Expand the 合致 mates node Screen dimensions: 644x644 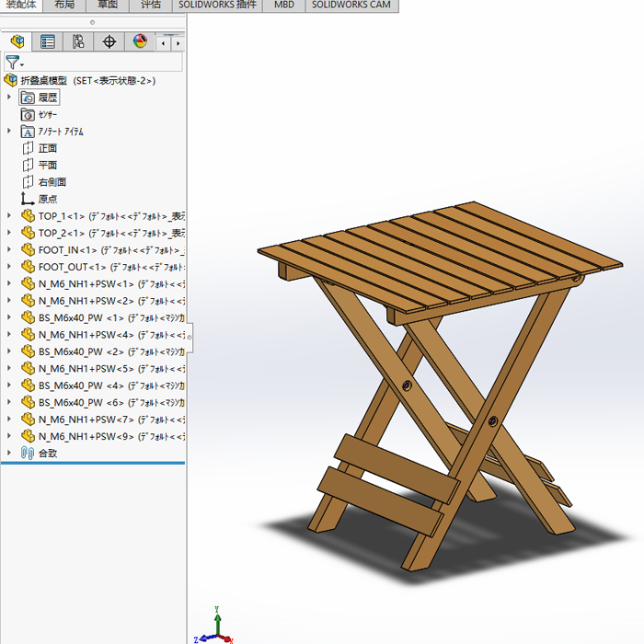pyautogui.click(x=9, y=453)
